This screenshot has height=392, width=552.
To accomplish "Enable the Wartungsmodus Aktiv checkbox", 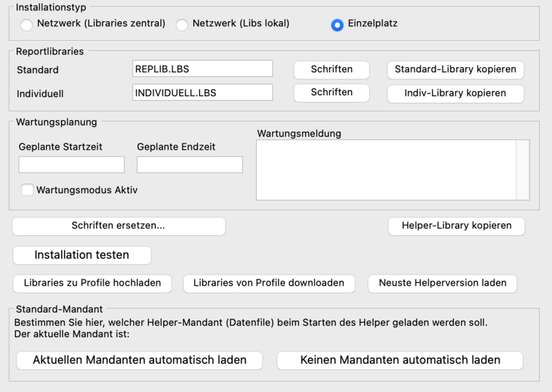I will pos(28,190).
